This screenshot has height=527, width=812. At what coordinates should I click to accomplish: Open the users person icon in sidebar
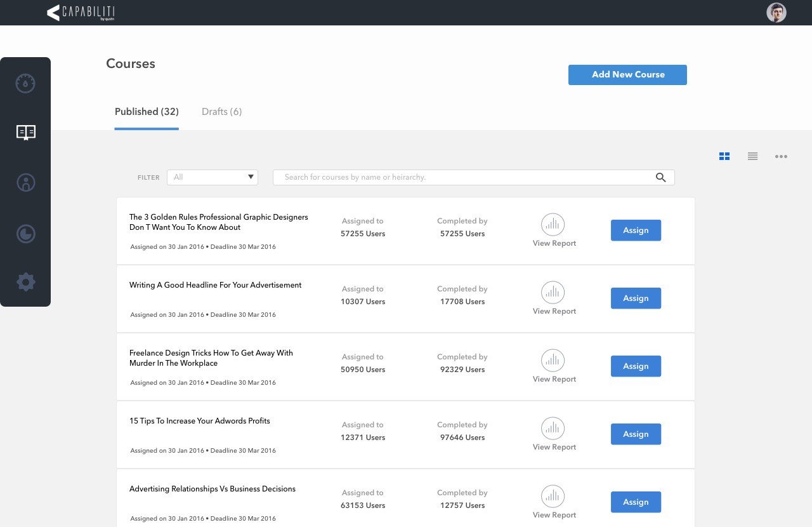(26, 183)
